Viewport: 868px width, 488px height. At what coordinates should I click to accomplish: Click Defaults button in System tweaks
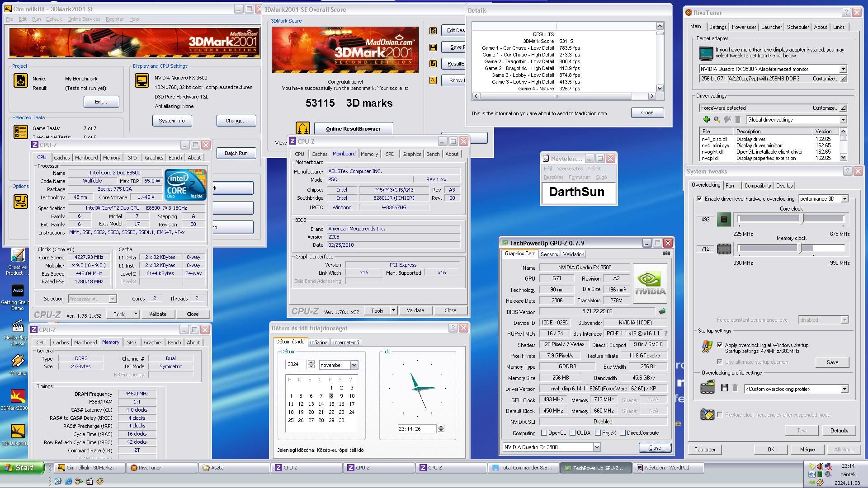[839, 431]
